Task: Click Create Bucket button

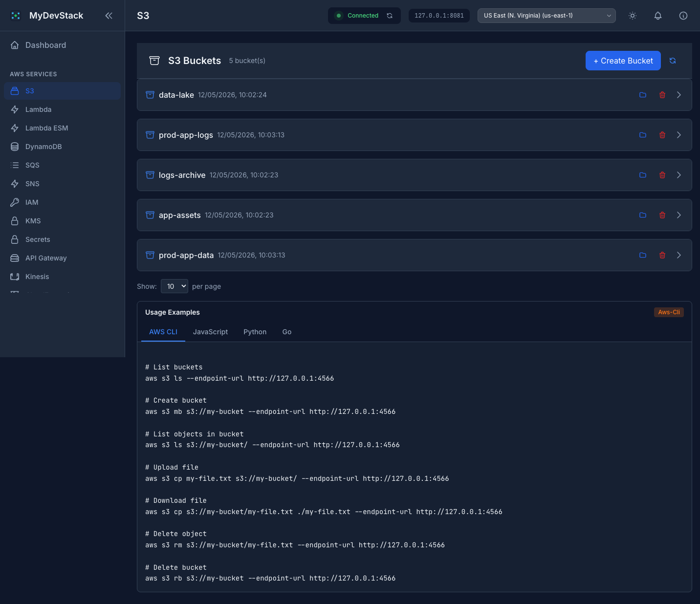Action: (623, 61)
